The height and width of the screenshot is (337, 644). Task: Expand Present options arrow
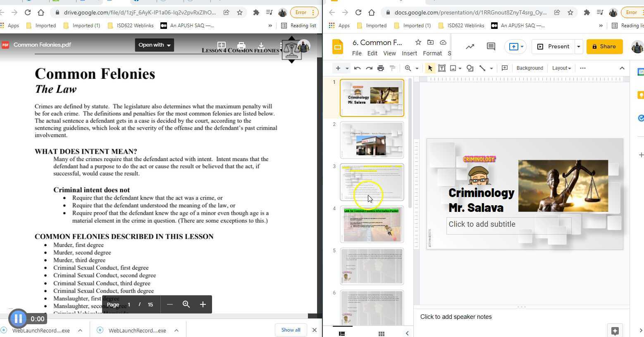[578, 47]
